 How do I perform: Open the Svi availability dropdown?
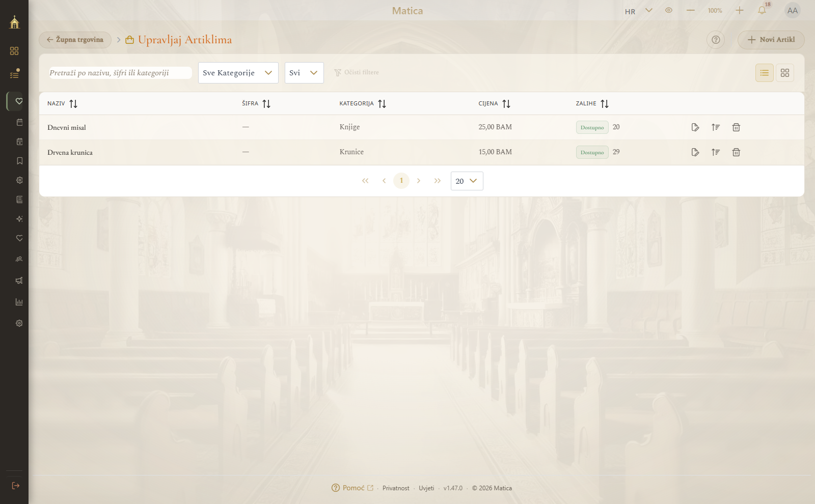[x=304, y=73]
